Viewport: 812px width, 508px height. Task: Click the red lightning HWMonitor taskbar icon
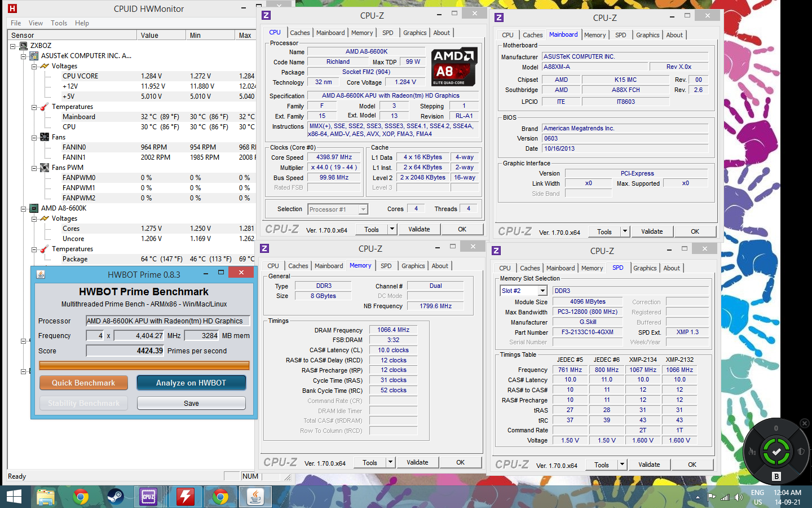pyautogui.click(x=186, y=497)
